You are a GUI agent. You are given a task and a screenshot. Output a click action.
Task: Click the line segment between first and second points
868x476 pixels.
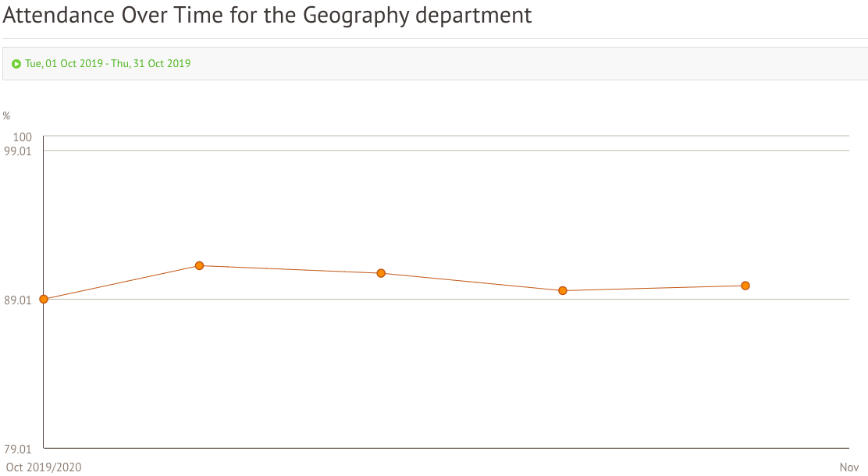point(121,282)
